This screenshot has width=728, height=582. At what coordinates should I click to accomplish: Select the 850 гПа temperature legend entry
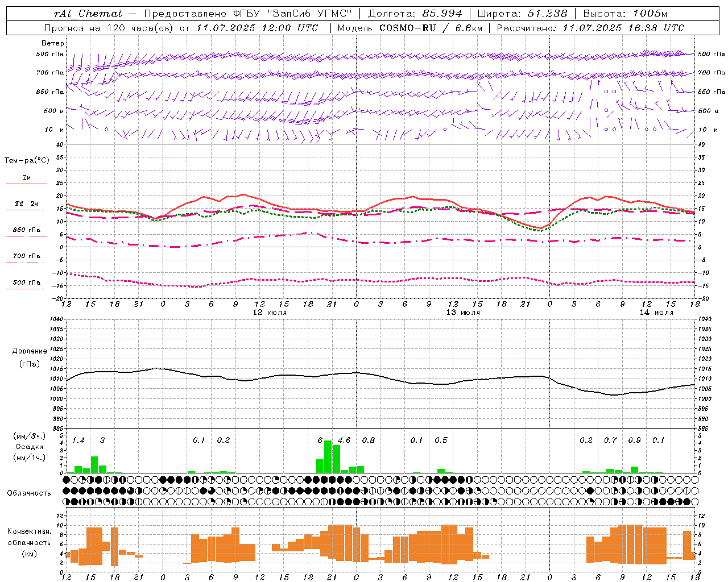pos(27,230)
